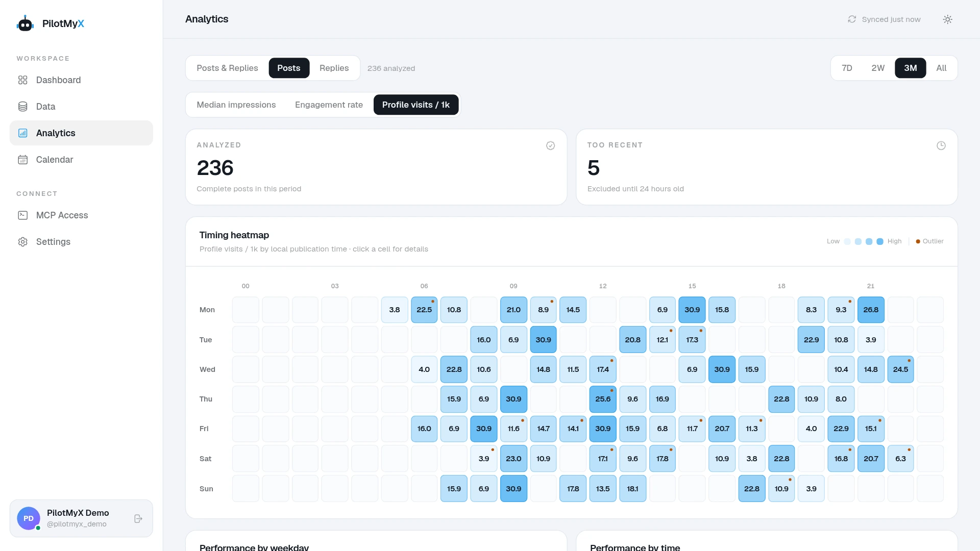Click the Dashboard grid icon
980x551 pixels.
tap(23, 80)
